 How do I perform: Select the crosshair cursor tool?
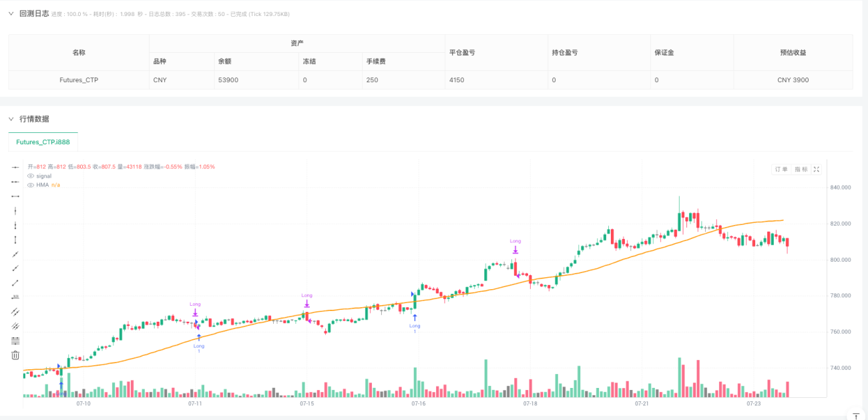15,167
